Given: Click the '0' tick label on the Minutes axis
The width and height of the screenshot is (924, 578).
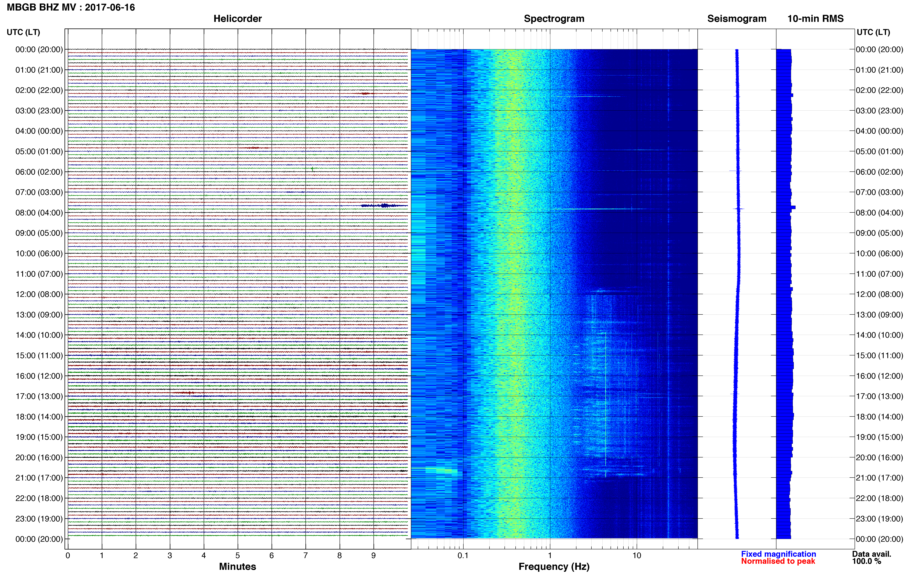Looking at the screenshot, I should point(68,555).
